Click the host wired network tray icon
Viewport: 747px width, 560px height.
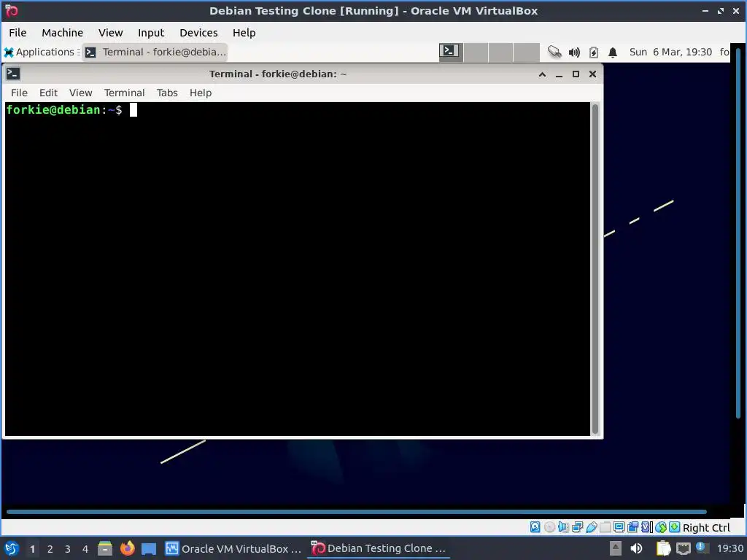coord(683,549)
